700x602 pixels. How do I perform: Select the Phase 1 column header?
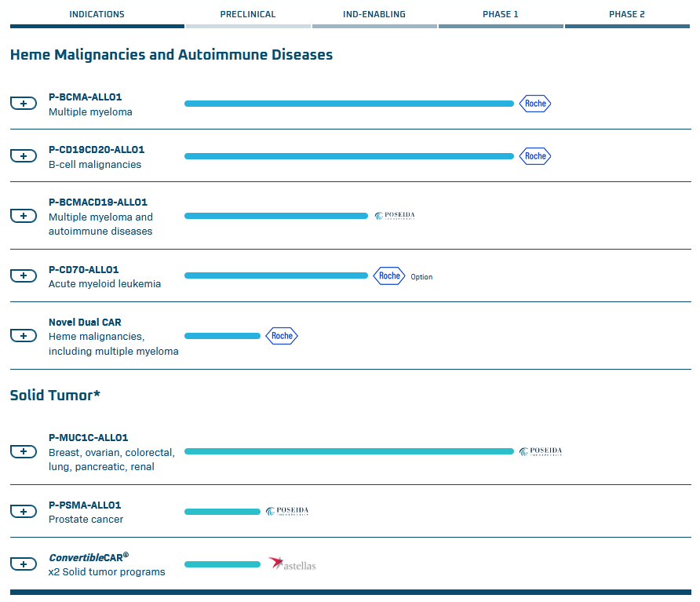tap(501, 14)
